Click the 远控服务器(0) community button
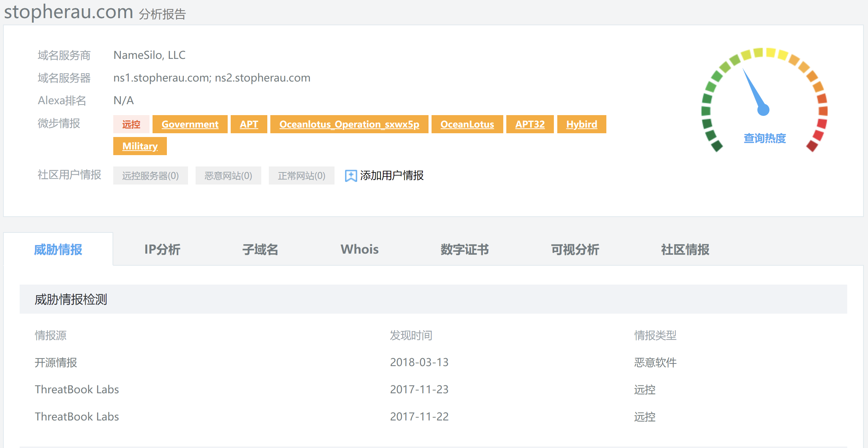 pyautogui.click(x=150, y=176)
